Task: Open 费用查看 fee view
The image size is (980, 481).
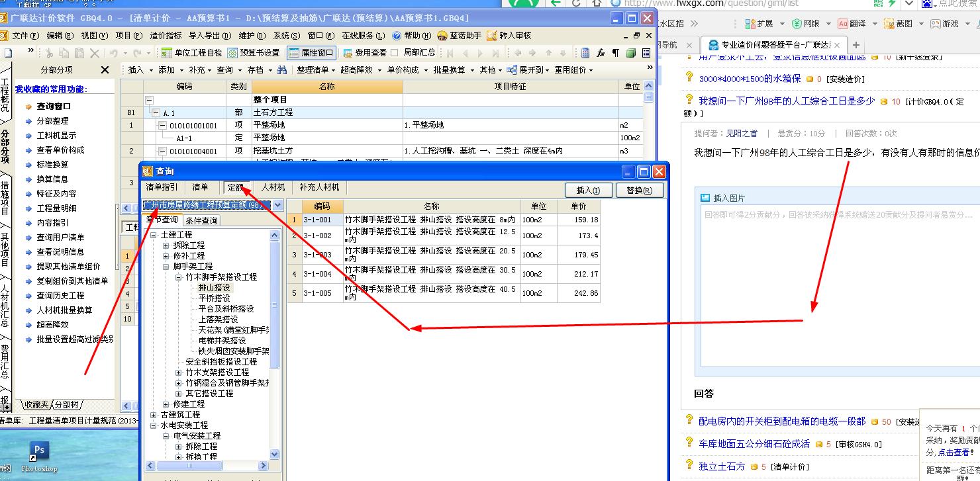Action: point(364,53)
